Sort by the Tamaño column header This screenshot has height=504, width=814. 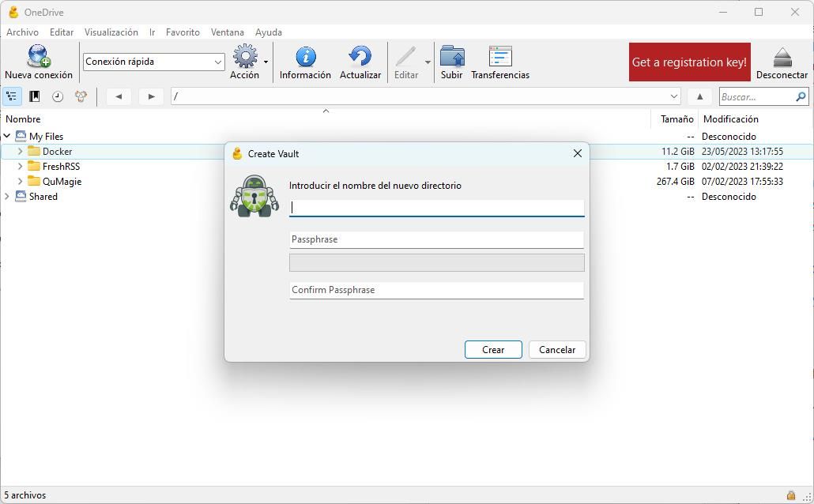point(677,118)
